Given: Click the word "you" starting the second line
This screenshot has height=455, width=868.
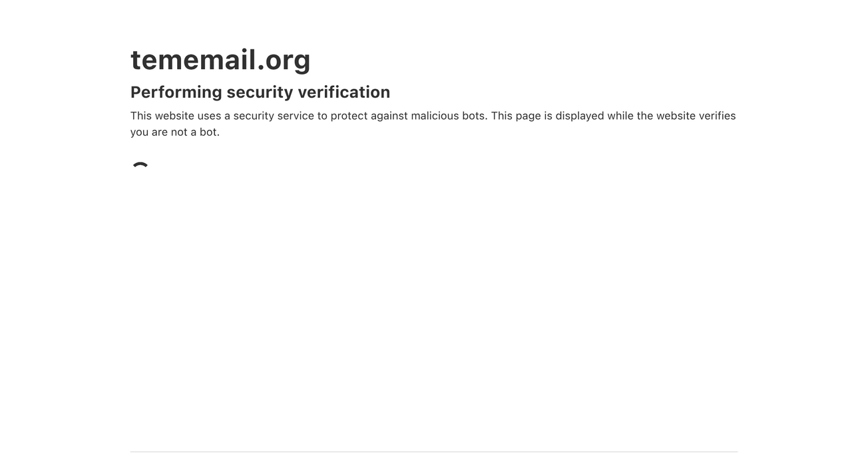Looking at the screenshot, I should coord(139,132).
